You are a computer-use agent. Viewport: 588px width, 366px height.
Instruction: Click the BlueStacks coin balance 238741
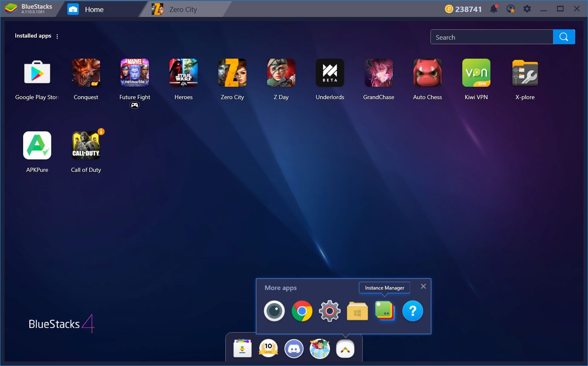(464, 9)
